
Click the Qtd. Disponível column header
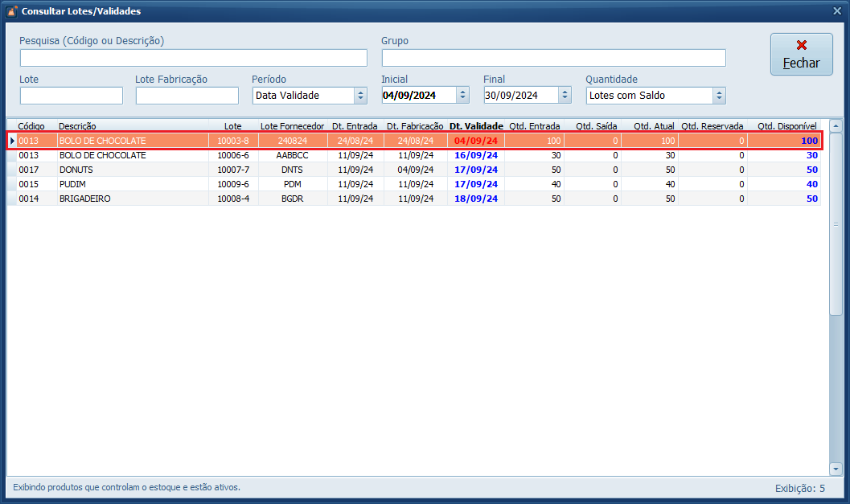(x=786, y=126)
